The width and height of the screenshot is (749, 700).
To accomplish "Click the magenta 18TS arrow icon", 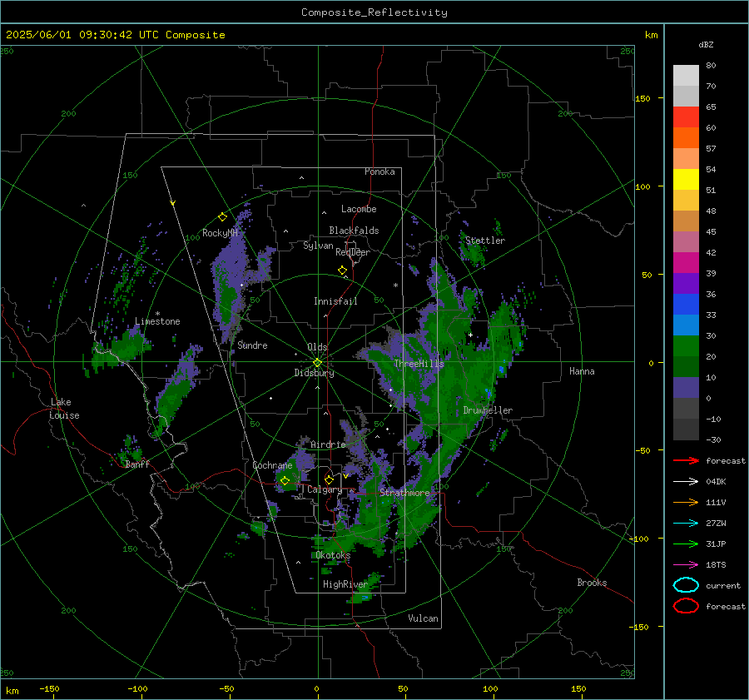I will pos(686,565).
